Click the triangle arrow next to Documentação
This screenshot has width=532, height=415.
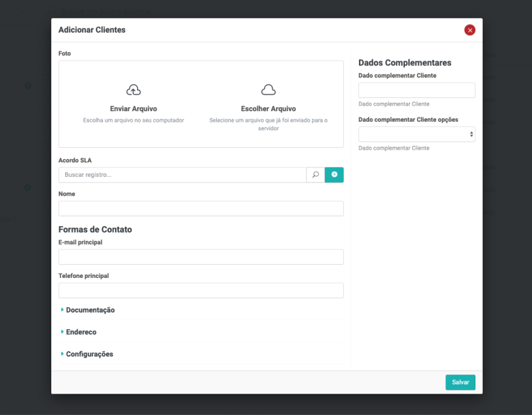[x=62, y=310]
